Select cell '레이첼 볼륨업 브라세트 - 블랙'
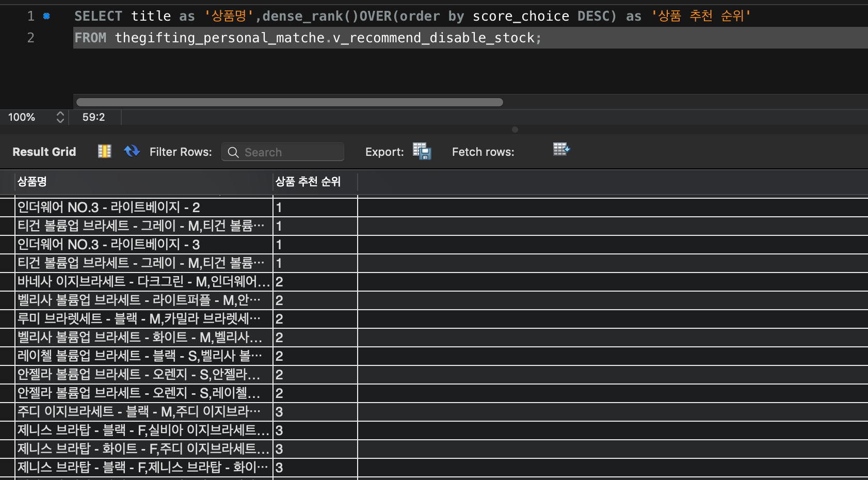 tap(144, 356)
